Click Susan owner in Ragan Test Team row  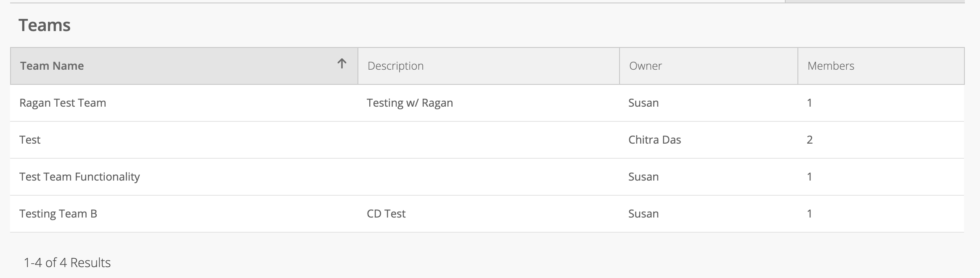pos(644,103)
